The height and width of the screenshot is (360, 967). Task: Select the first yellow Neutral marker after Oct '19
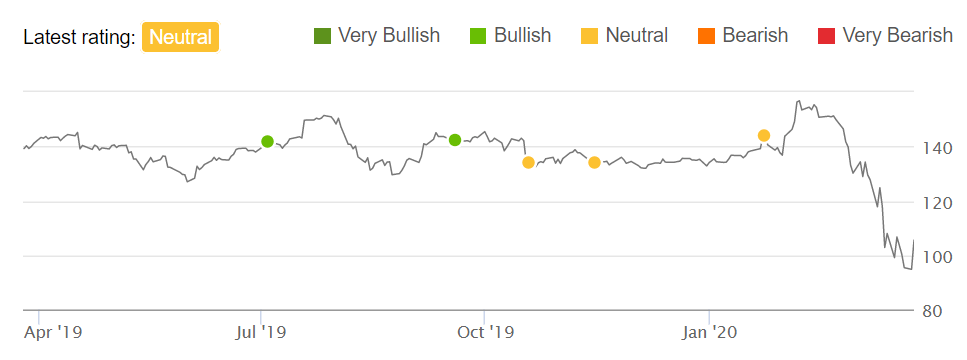click(x=528, y=163)
